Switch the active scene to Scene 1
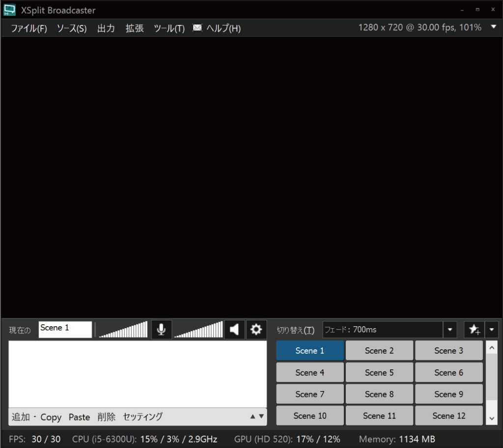Image resolution: width=503 pixels, height=448 pixels. pos(309,350)
